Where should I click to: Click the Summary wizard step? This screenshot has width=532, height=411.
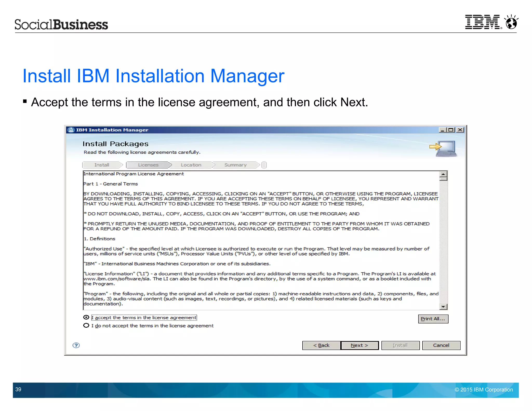(236, 165)
